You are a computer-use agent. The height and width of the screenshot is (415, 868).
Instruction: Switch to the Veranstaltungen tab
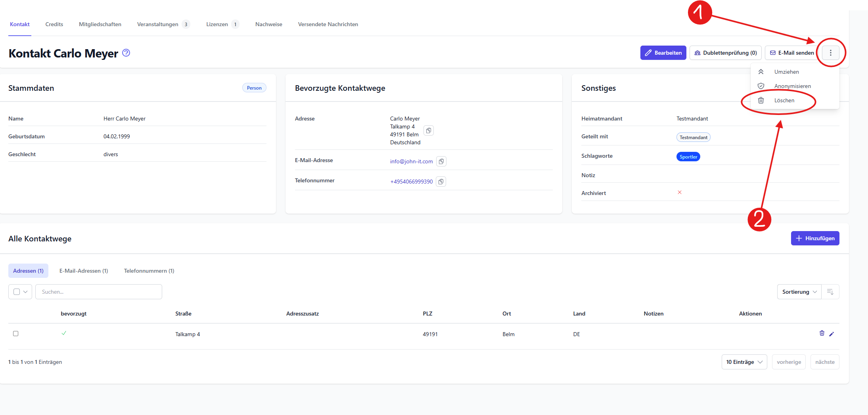(x=158, y=24)
